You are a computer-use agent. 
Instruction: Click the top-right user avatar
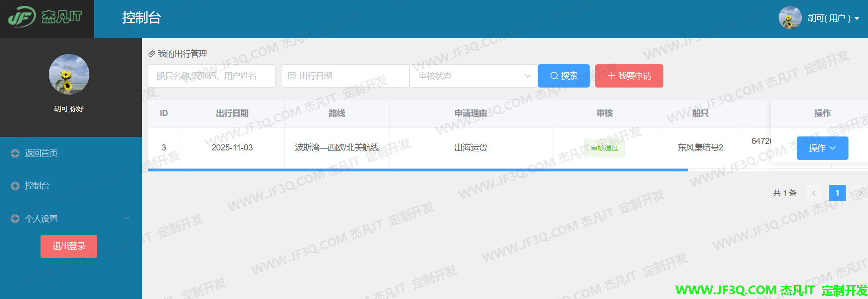(x=790, y=18)
